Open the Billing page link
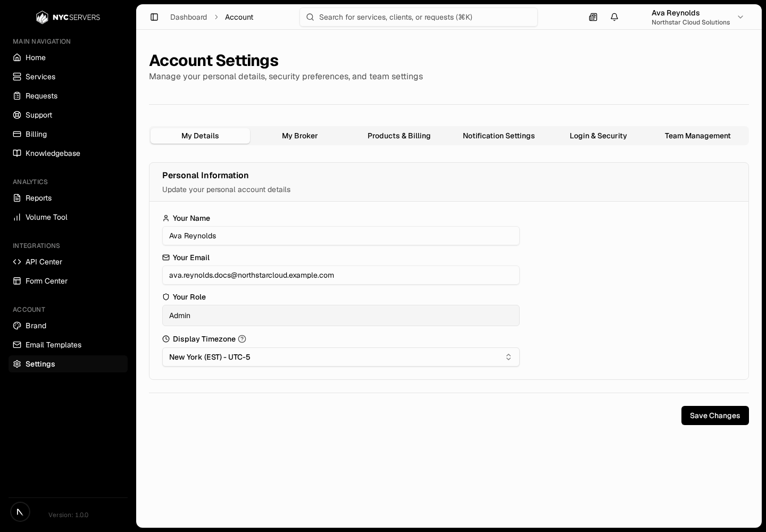Image resolution: width=766 pixels, height=532 pixels. pos(68,134)
